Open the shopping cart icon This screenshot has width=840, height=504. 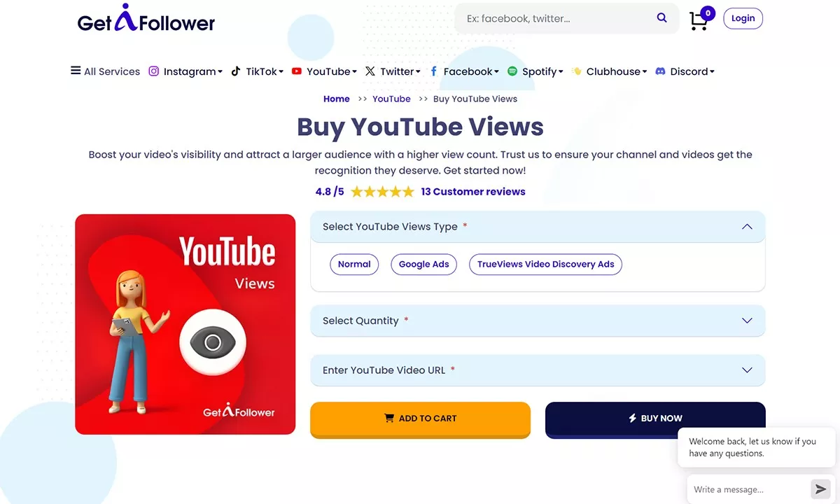pyautogui.click(x=699, y=21)
